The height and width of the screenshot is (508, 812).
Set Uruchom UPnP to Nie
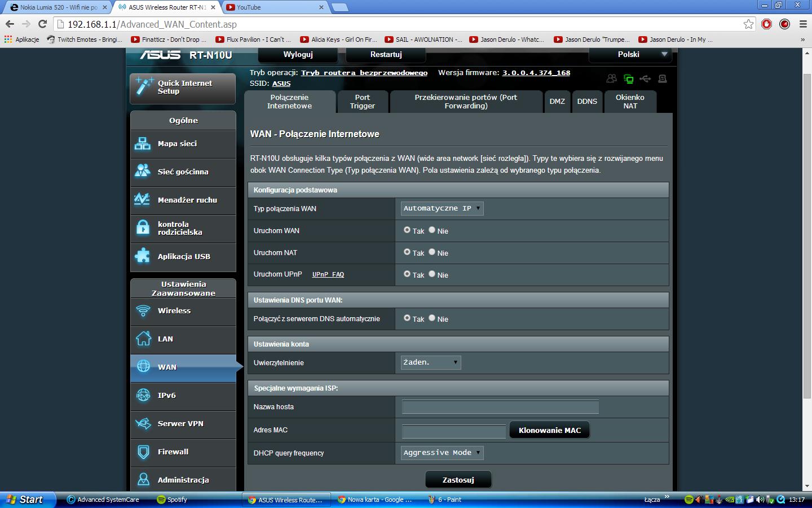pyautogui.click(x=432, y=274)
